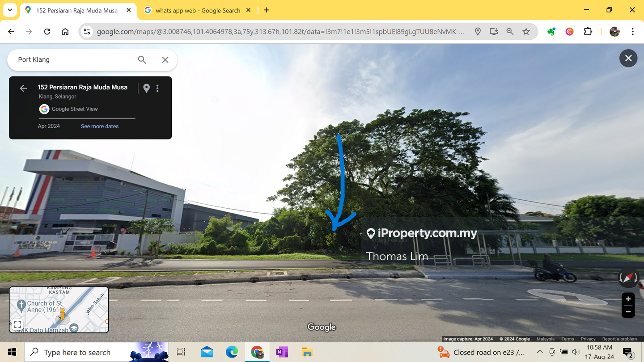Open the three-dot menu in address panel
Viewport: 644px width, 362px height.
[x=157, y=88]
